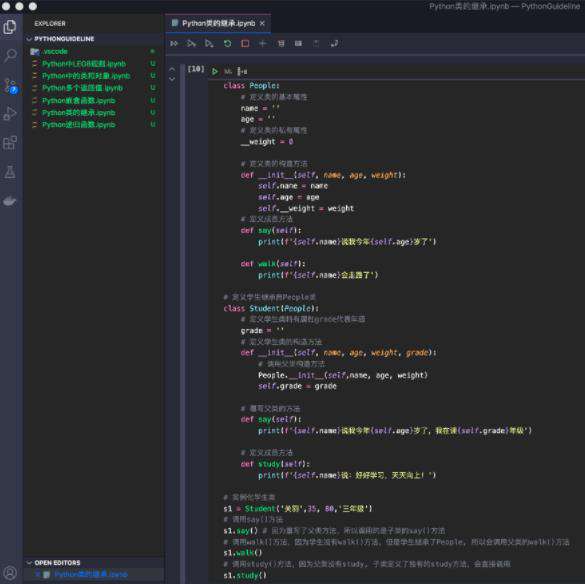The image size is (585, 584).
Task: Move the cell up with the up chevron
Action: [x=172, y=69]
